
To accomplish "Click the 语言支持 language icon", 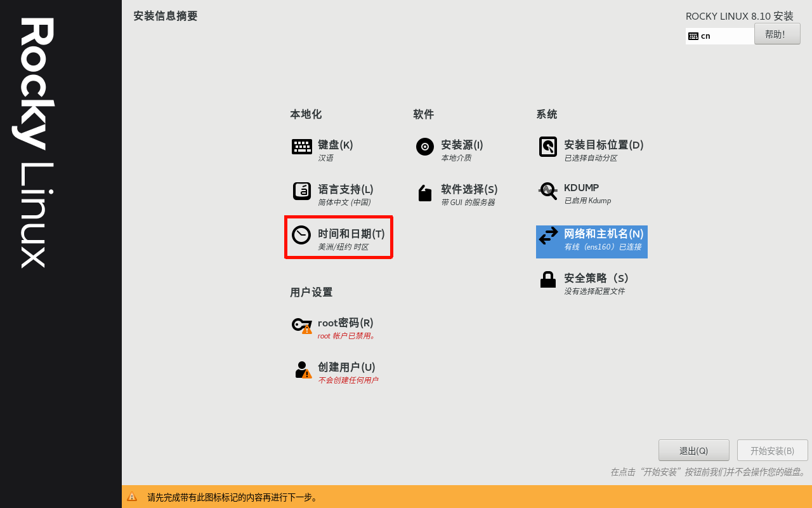I will click(302, 191).
